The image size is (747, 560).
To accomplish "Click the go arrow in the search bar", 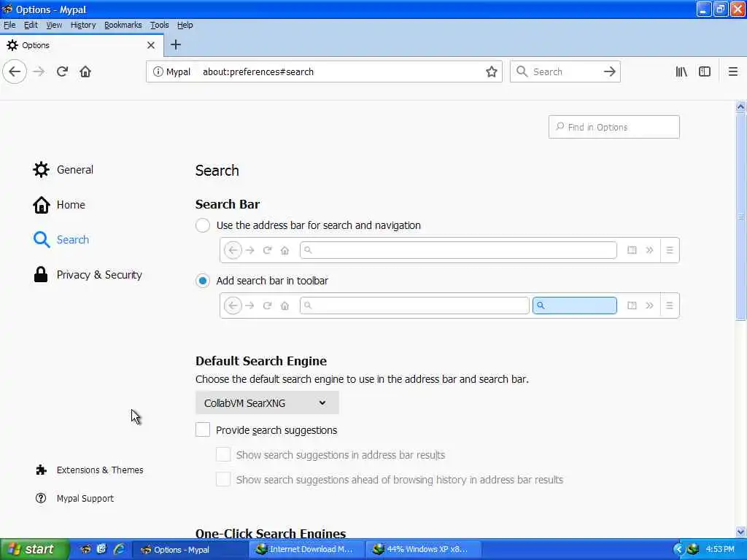I will (609, 72).
